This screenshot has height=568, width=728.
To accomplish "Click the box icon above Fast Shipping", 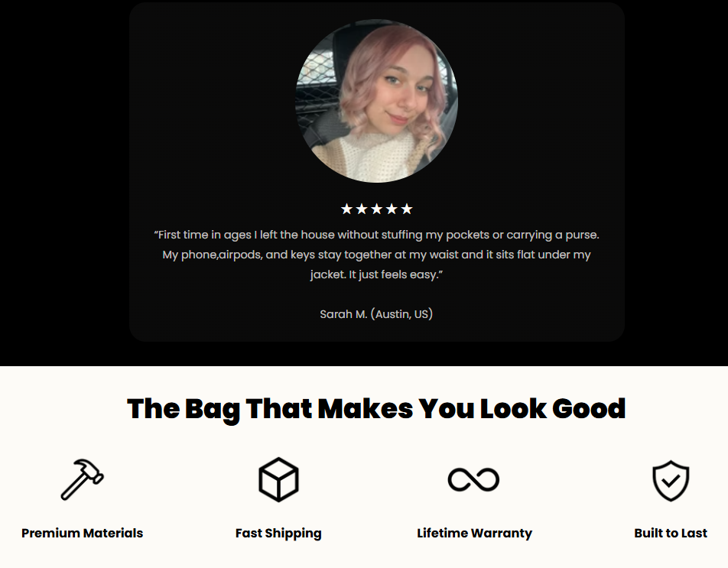I will [x=278, y=479].
